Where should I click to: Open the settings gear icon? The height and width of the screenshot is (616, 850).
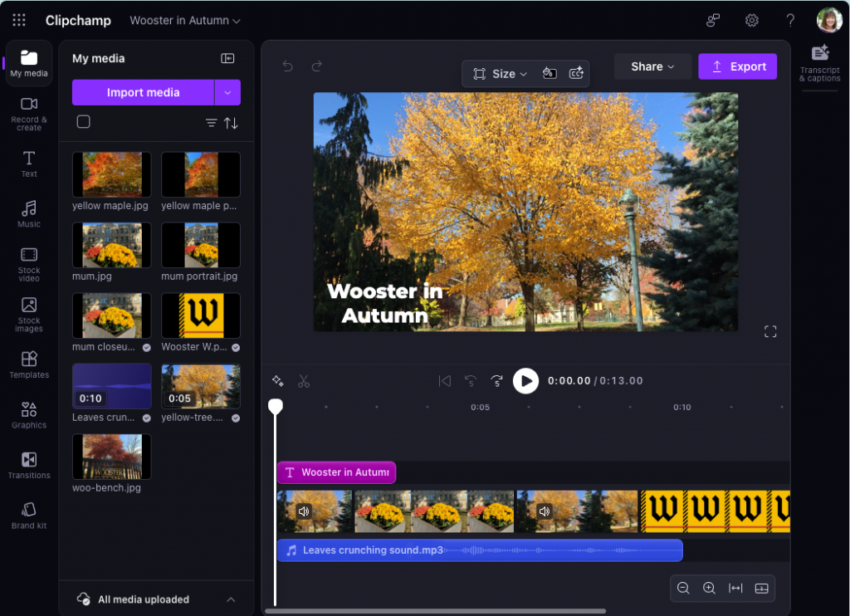click(752, 21)
